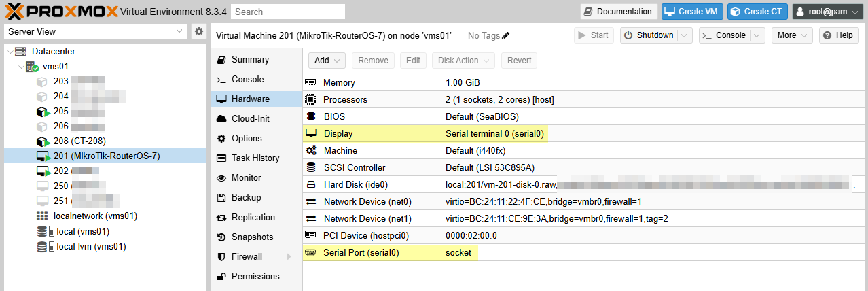Switch to the Cloud-Init tab

click(251, 118)
